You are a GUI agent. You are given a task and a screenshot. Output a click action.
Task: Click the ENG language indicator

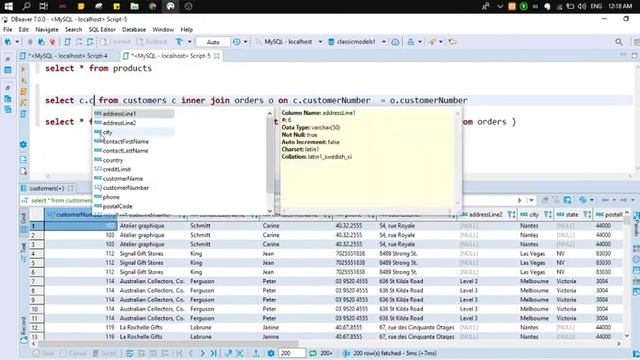[596, 6]
